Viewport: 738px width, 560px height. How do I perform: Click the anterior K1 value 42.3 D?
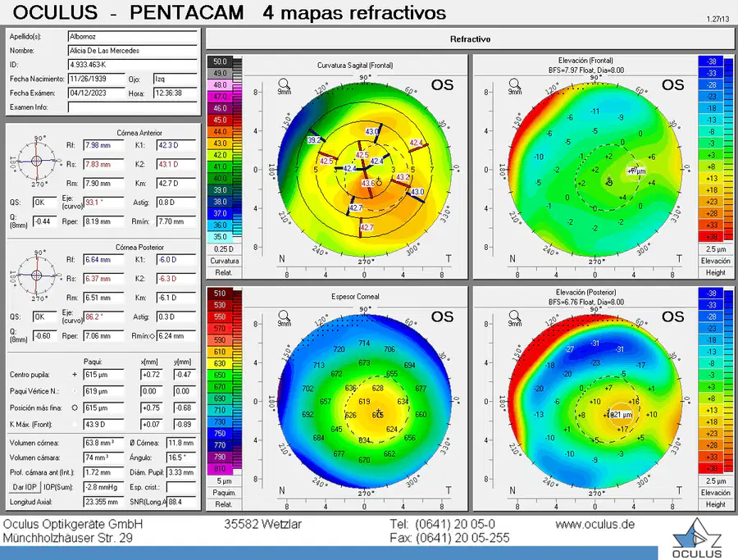tap(176, 145)
